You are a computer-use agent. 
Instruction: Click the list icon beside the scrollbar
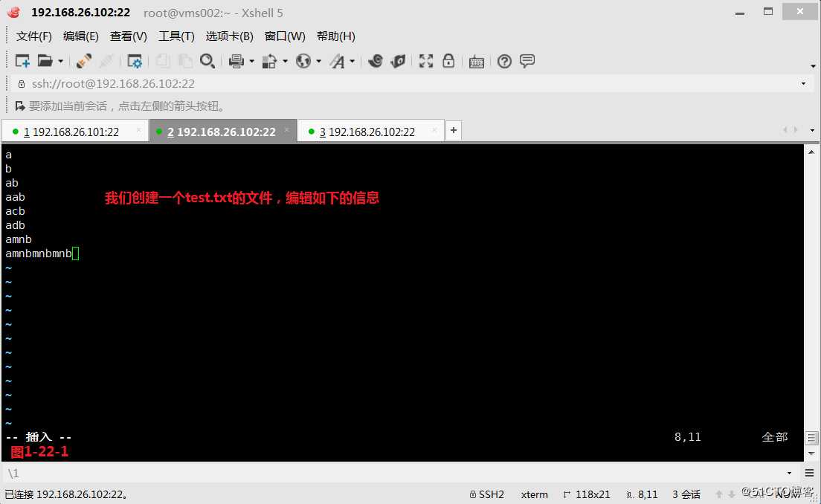pos(811,438)
